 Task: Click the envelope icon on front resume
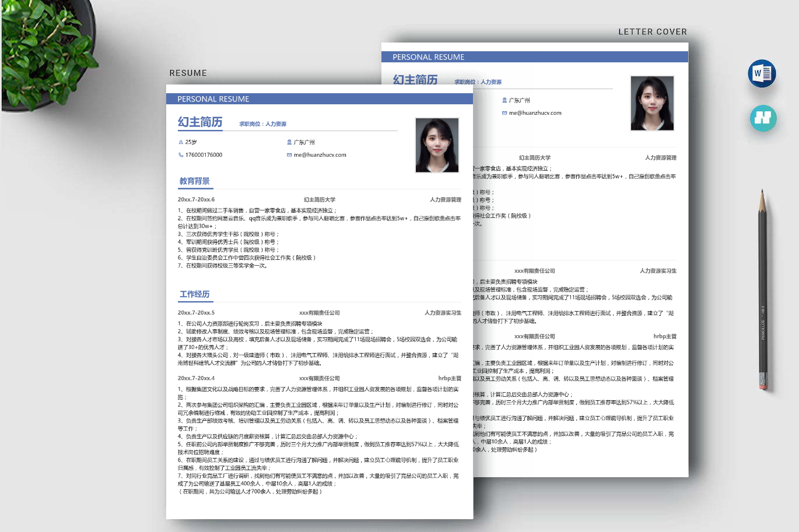[x=289, y=155]
